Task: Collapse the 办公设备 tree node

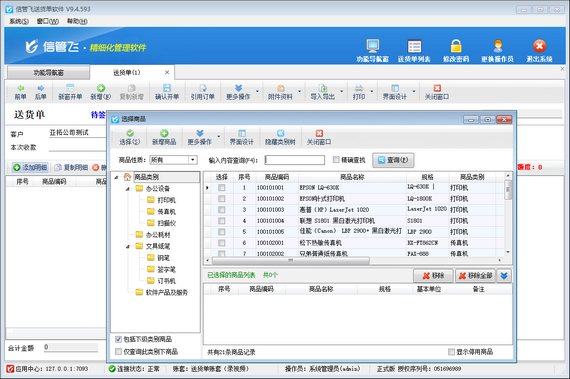Action: coord(128,189)
